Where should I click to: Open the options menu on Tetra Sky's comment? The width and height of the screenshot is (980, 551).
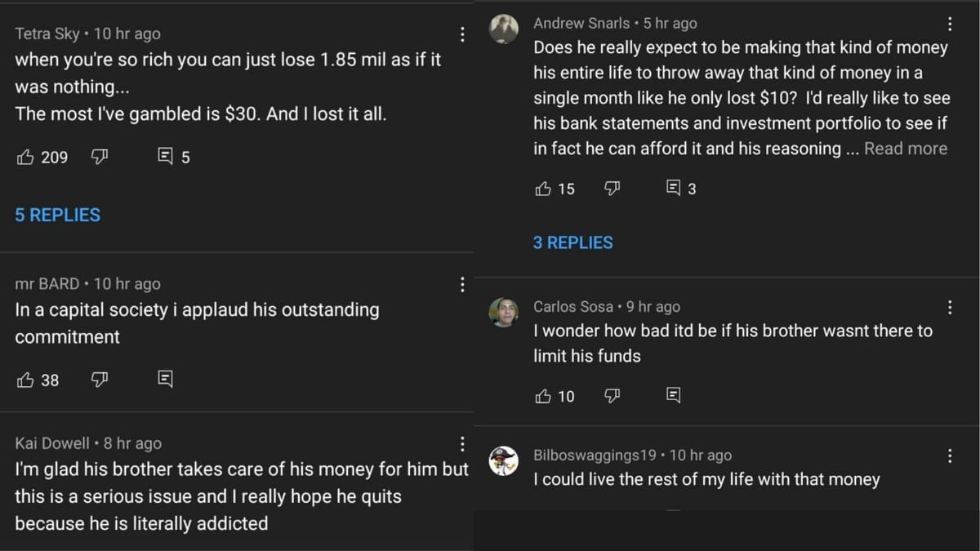click(x=462, y=34)
